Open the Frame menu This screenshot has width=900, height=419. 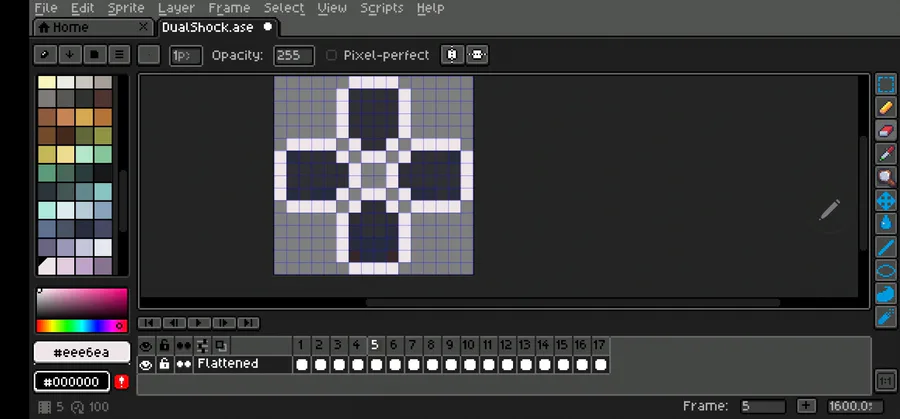[229, 8]
